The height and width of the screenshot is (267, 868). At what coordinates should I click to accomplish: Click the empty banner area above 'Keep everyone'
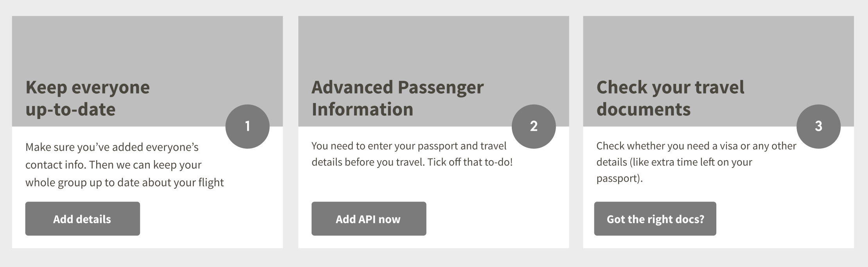[147, 43]
